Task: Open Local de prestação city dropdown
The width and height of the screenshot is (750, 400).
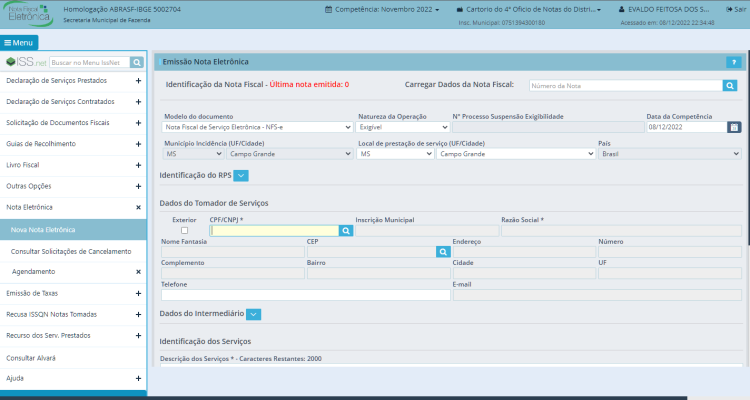Action: point(516,154)
